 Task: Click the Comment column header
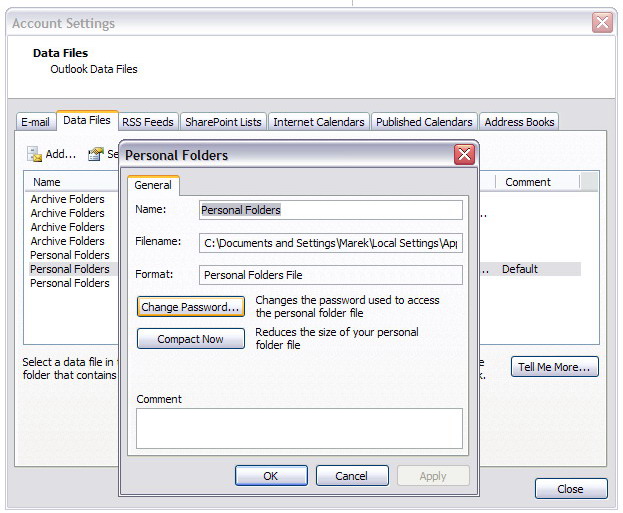[x=528, y=182]
